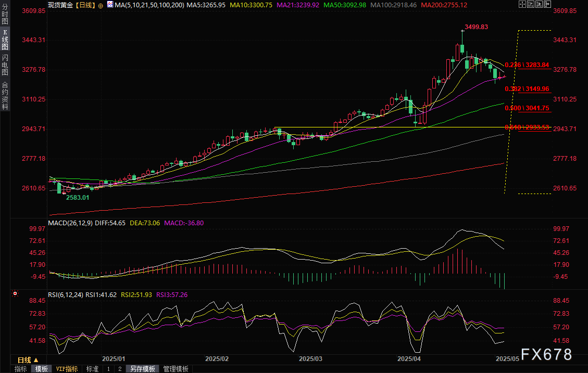The image size is (588, 373).
Task: Click the RSI(6,12,24) indicator label
Action: tap(66, 294)
